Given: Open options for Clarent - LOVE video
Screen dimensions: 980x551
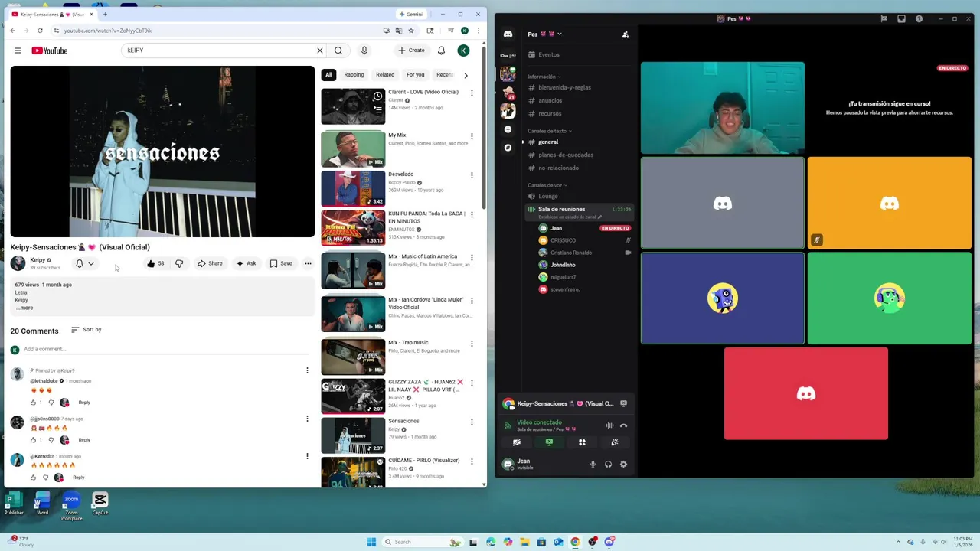Looking at the screenshot, I should coord(472,93).
